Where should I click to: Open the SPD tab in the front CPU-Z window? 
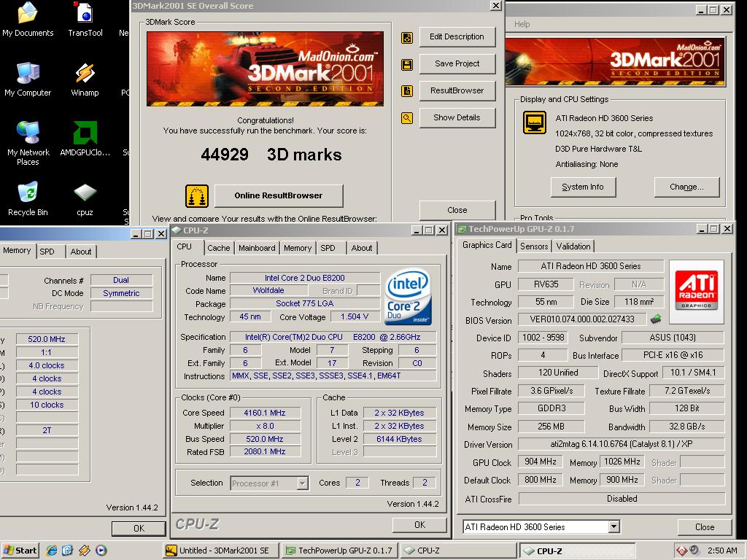click(328, 248)
